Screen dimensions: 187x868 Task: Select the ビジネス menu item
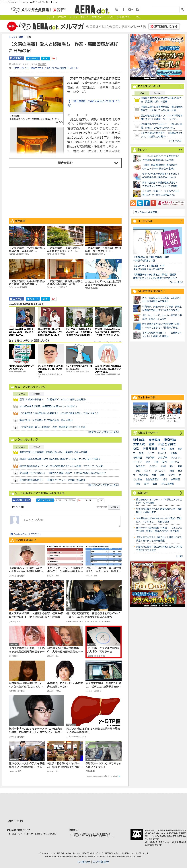pyautogui.click(x=62, y=17)
